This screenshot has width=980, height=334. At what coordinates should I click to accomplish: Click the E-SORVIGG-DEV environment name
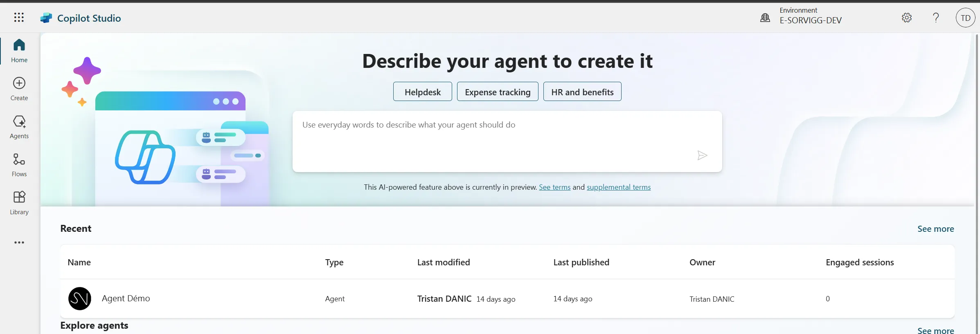pos(811,20)
